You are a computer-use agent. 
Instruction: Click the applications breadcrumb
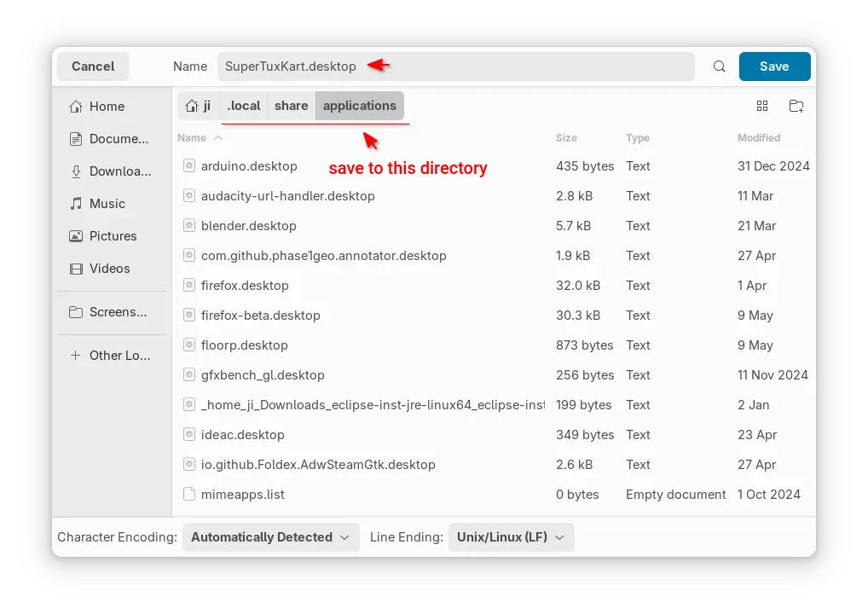pyautogui.click(x=360, y=106)
